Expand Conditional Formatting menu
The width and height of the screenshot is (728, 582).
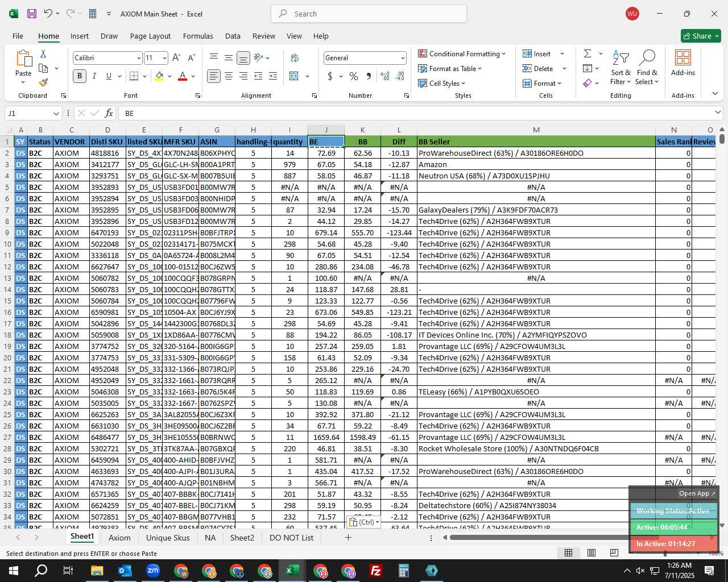tap(462, 53)
